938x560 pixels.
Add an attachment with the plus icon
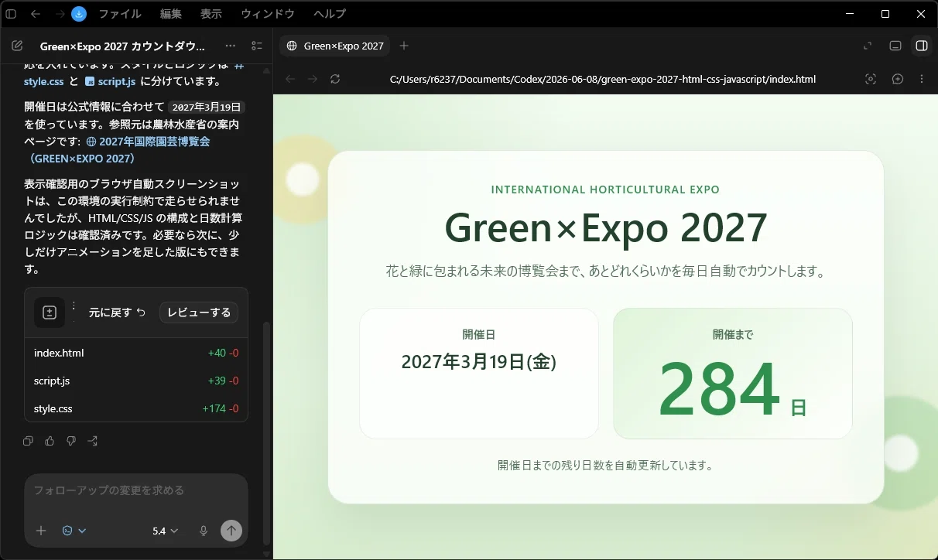coord(41,531)
